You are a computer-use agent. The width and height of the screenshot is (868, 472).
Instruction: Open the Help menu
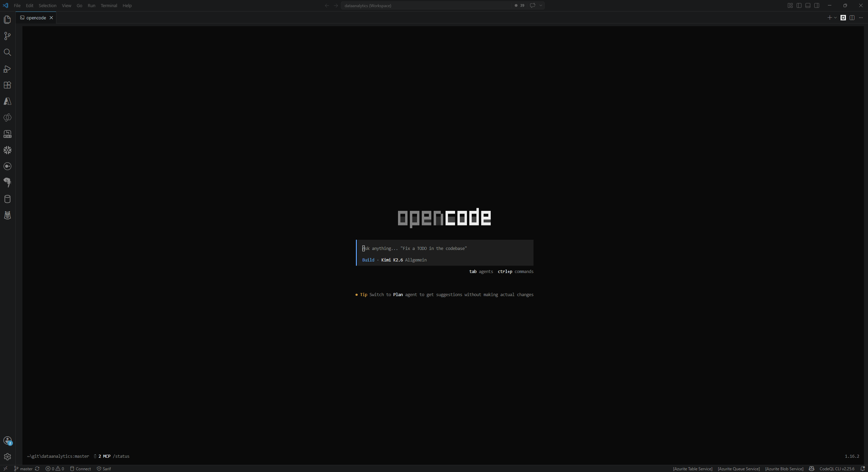127,5
